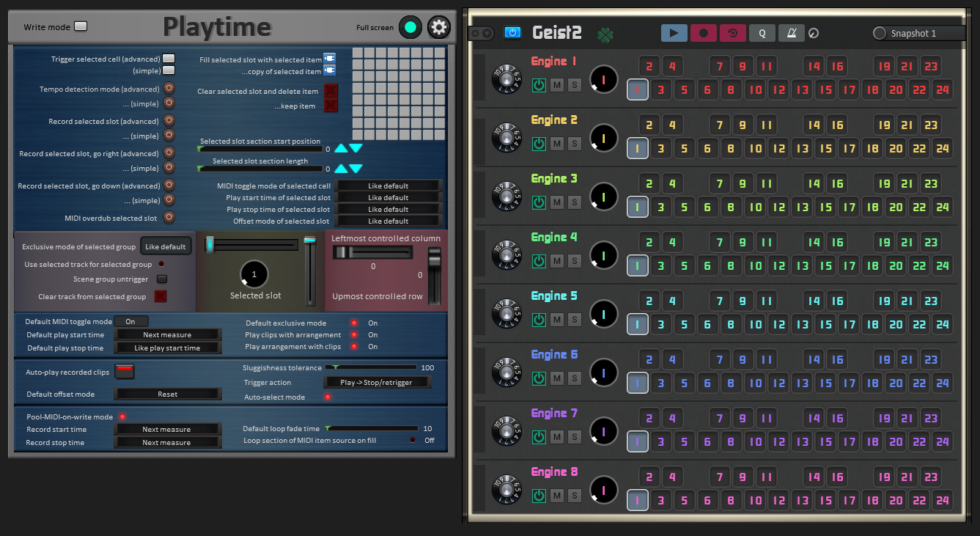Toggle Default exclusive mode LED

[355, 323]
